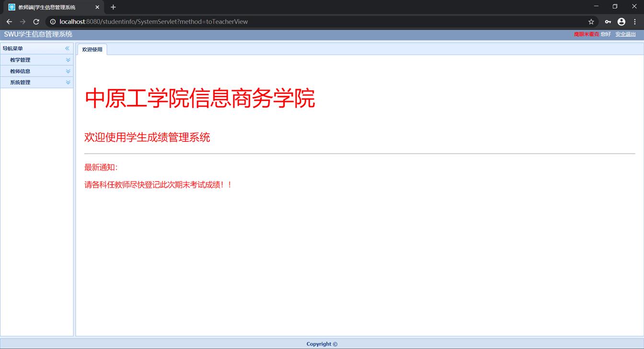Image resolution: width=644 pixels, height=349 pixels.
Task: Close the browser window
Action: [x=634, y=6]
